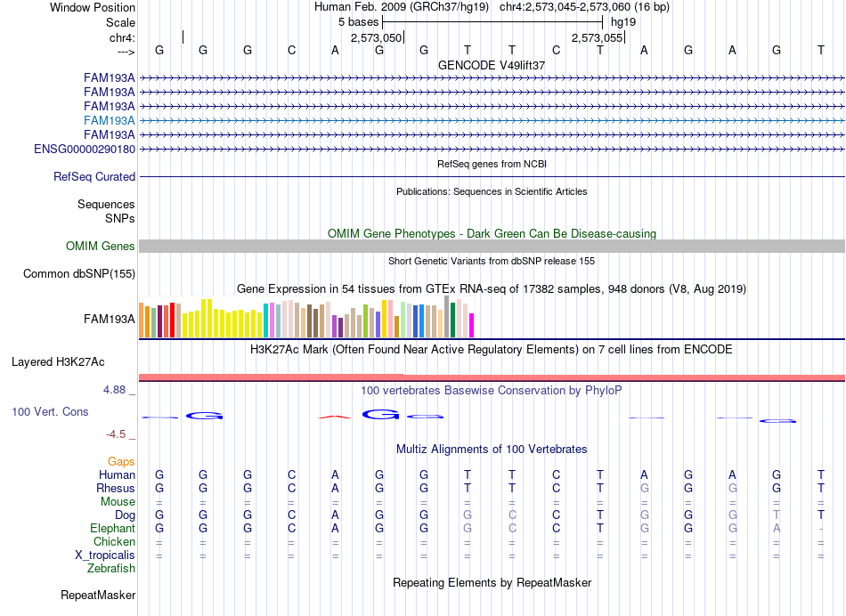Click the light-blue highlighted FAM193A transcript label
846x616 pixels.
[x=110, y=120]
